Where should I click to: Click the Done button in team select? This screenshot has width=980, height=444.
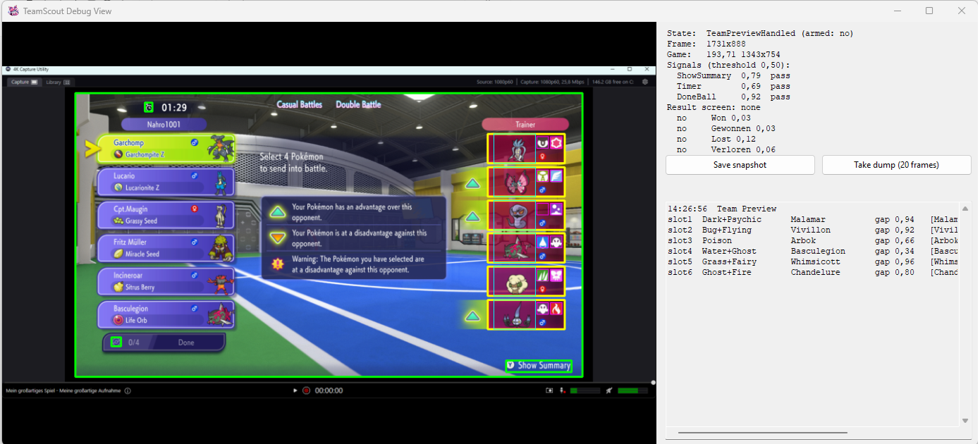[x=164, y=343]
